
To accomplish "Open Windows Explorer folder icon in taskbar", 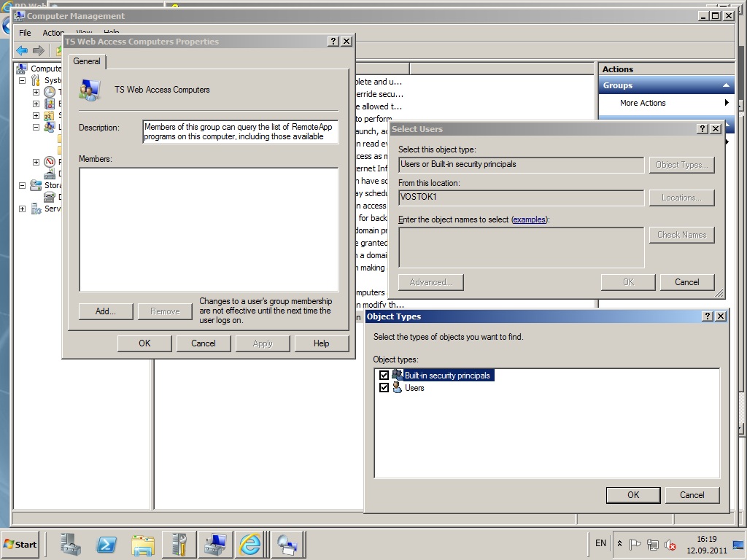I will pos(143,544).
